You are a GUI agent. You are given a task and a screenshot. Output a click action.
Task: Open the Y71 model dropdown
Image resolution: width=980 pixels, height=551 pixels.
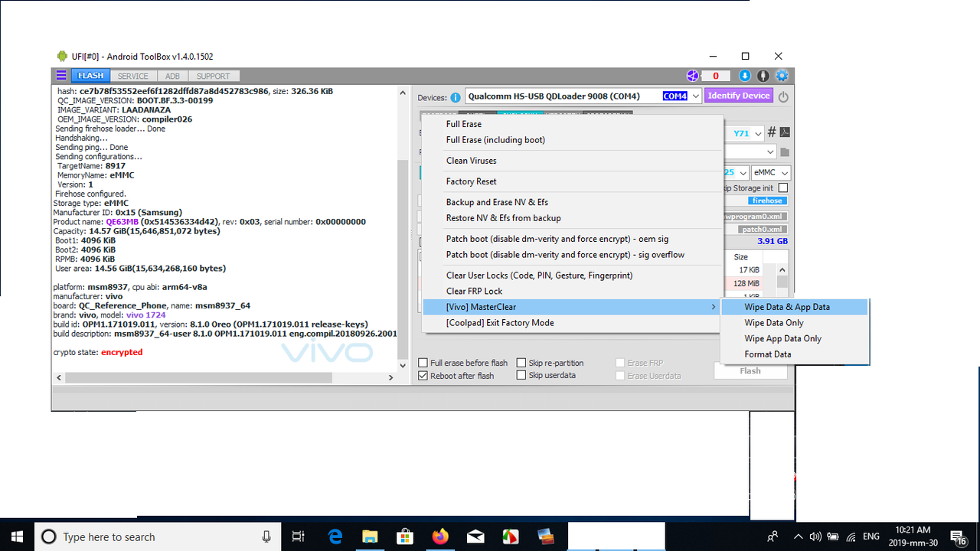tap(758, 133)
